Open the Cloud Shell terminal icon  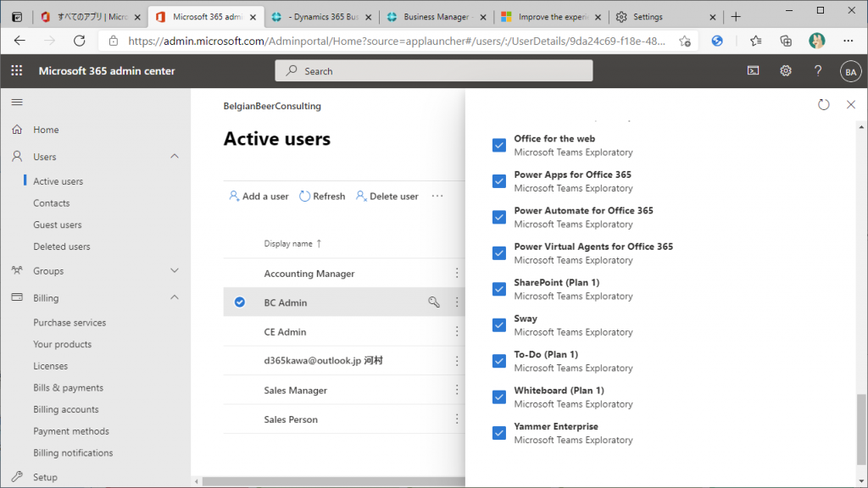coord(753,71)
